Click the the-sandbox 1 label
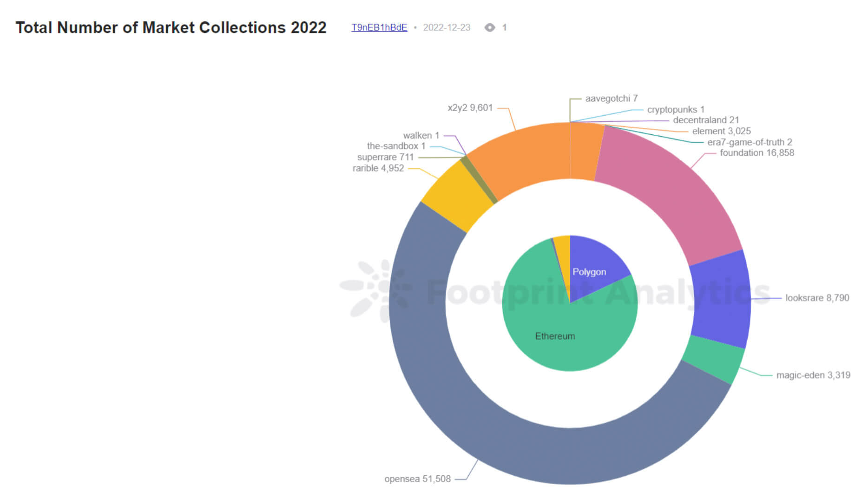868x499 pixels. pyautogui.click(x=396, y=146)
